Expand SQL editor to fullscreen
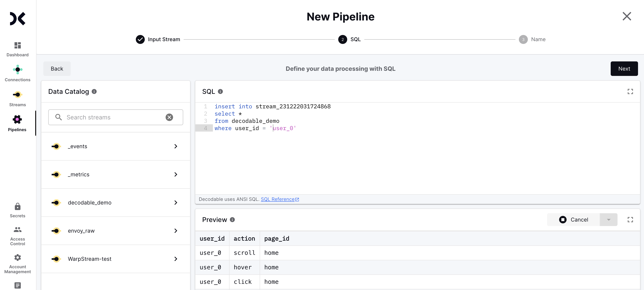The height and width of the screenshot is (290, 644). click(630, 92)
